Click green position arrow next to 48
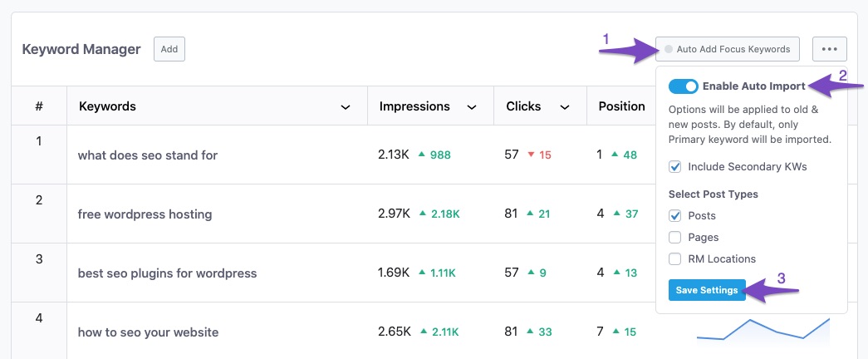The width and height of the screenshot is (868, 359). (615, 155)
